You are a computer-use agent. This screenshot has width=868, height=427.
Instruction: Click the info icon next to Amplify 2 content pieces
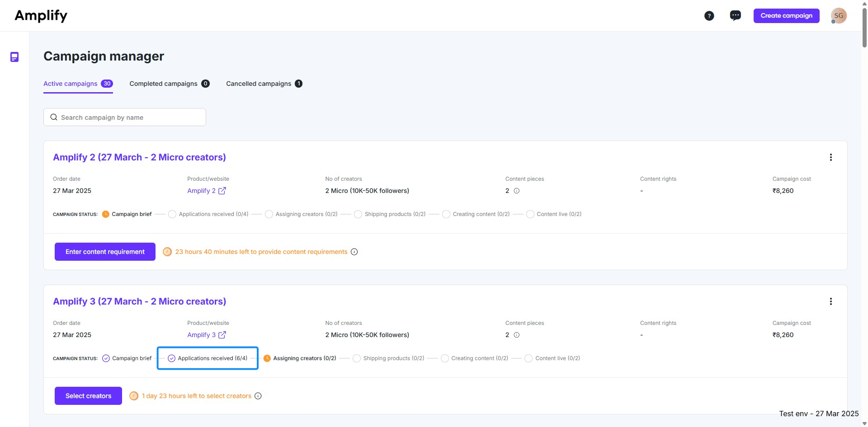pyautogui.click(x=517, y=191)
